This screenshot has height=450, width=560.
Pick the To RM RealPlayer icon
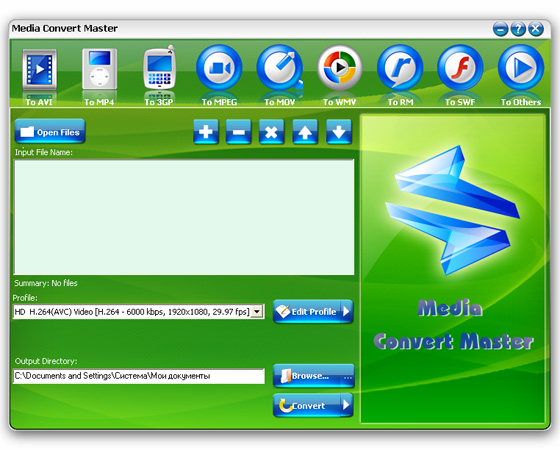point(400,68)
